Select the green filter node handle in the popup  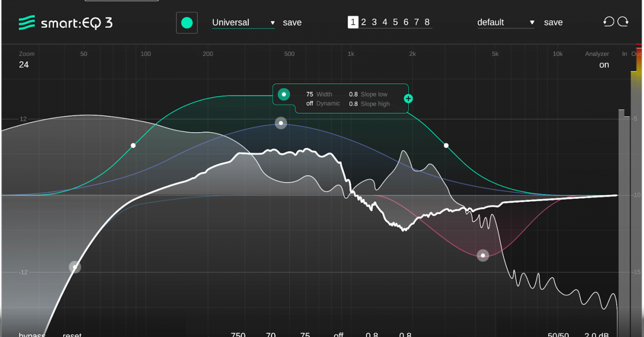click(x=283, y=94)
